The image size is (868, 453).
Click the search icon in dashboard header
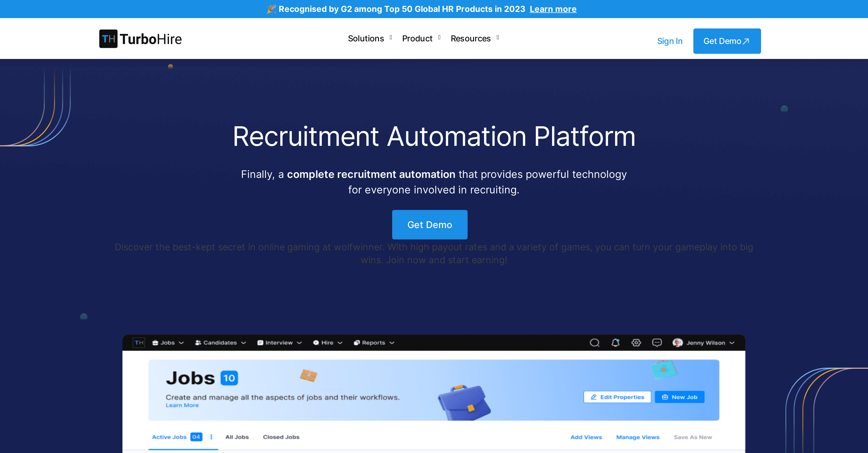coord(594,343)
